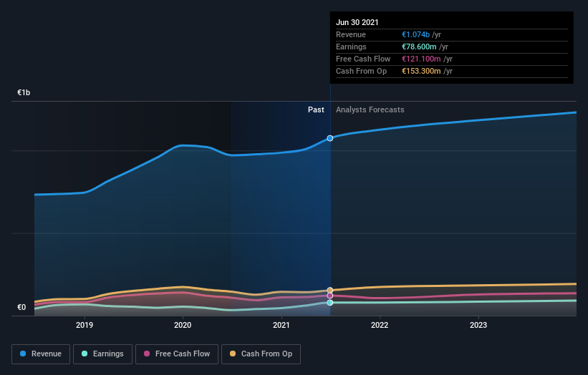
Task: Click the €78.600m earnings value in tooltip
Action: point(419,47)
